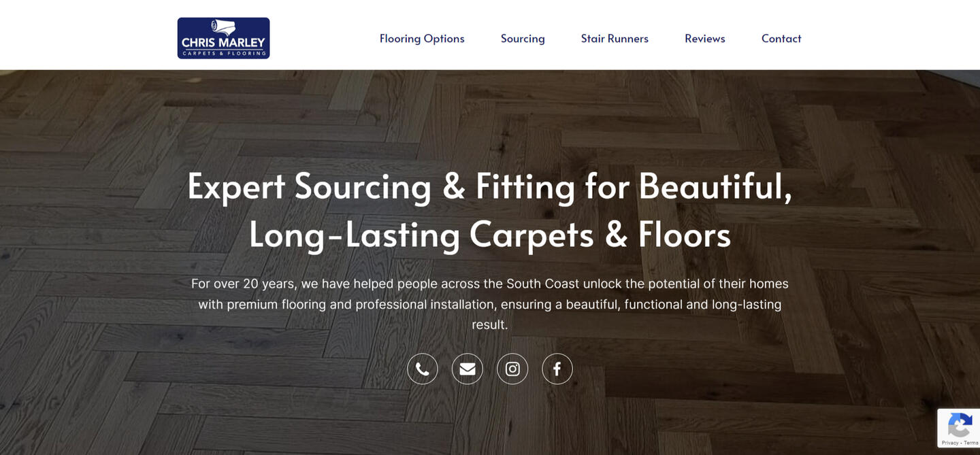Open the Flooring Options menu item
This screenshot has width=980, height=455.
422,39
